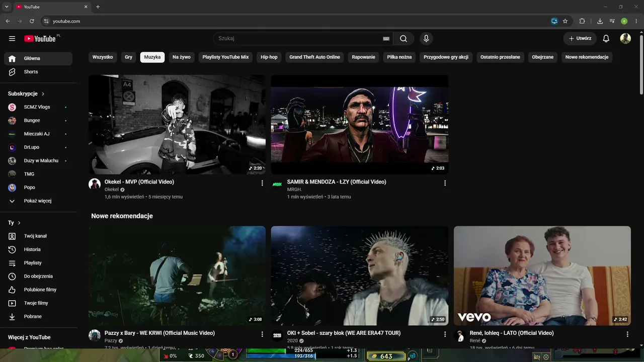
Task: Open title OKI + Sobel - szary blok
Action: point(344,333)
